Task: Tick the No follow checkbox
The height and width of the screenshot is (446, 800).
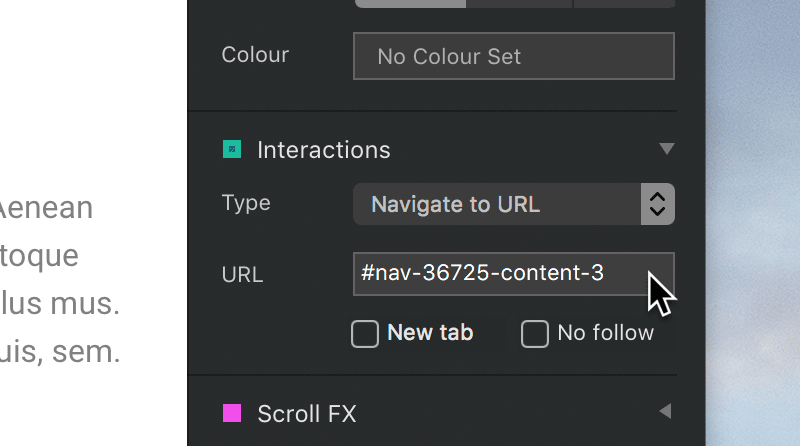Action: (x=535, y=334)
